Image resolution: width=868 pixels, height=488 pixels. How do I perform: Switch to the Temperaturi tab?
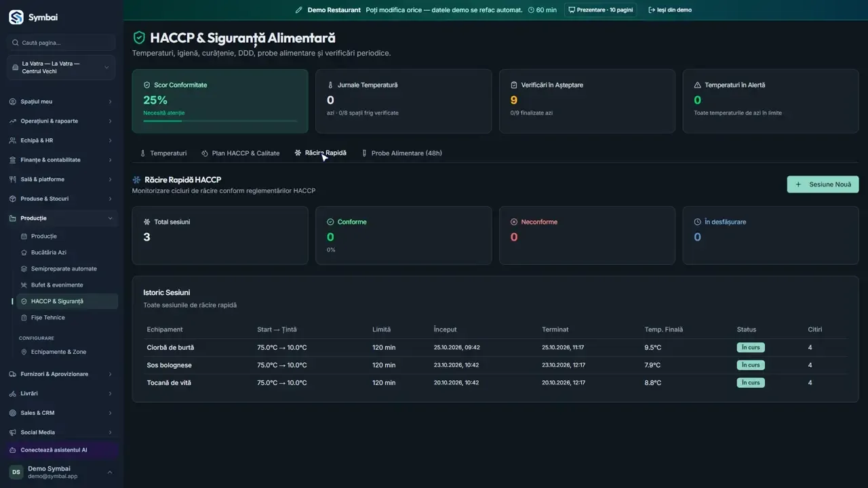pos(163,153)
